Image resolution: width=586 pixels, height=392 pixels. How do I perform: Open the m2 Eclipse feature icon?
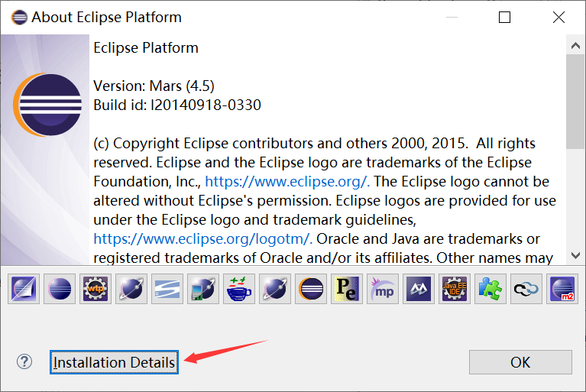click(562, 289)
